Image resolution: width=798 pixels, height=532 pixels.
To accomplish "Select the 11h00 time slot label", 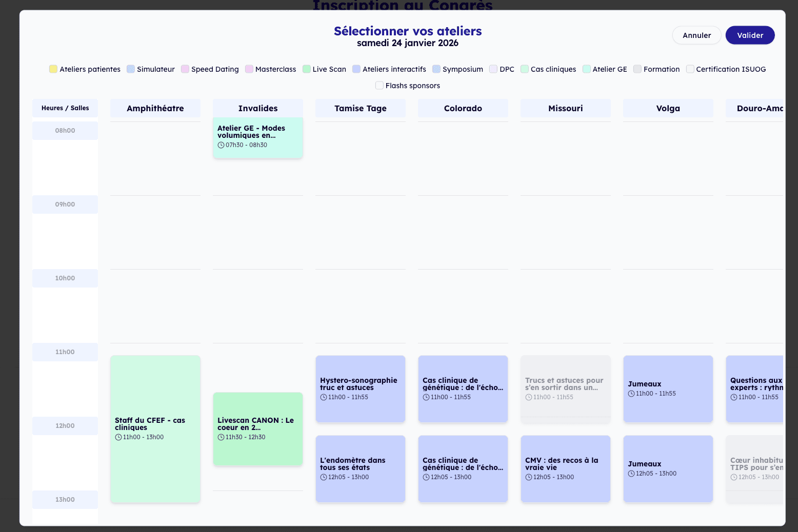I will coord(65,352).
